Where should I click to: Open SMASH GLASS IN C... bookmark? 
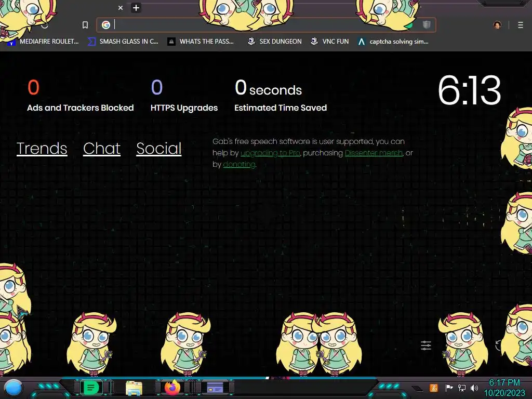tap(123, 42)
